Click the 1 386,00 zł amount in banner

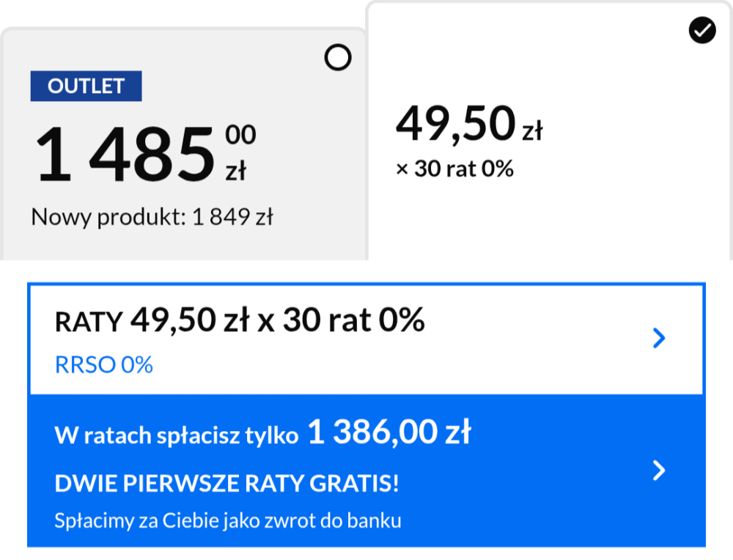click(389, 432)
